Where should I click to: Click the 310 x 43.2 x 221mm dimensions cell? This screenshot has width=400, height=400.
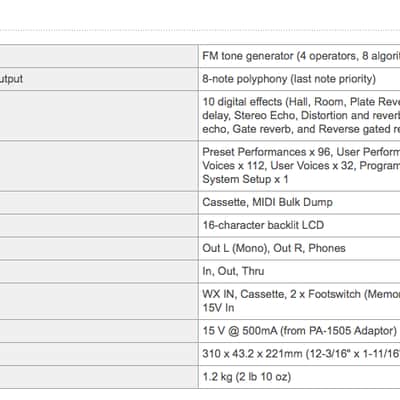tap(299, 354)
